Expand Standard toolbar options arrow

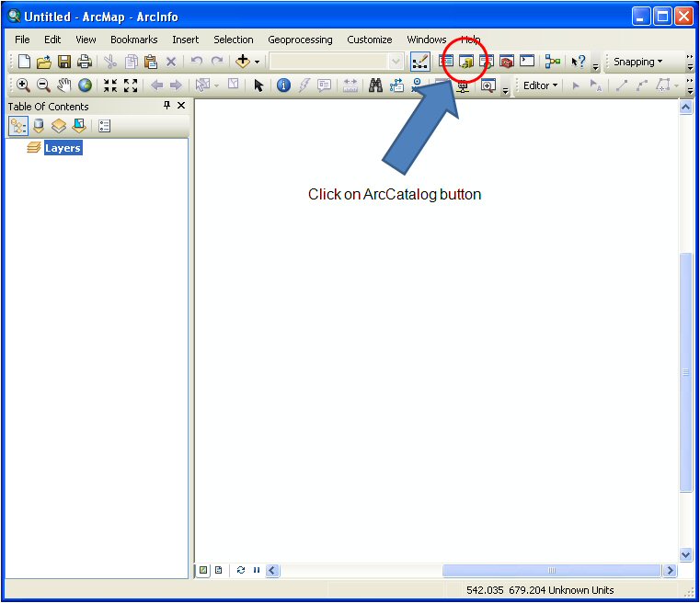[595, 67]
